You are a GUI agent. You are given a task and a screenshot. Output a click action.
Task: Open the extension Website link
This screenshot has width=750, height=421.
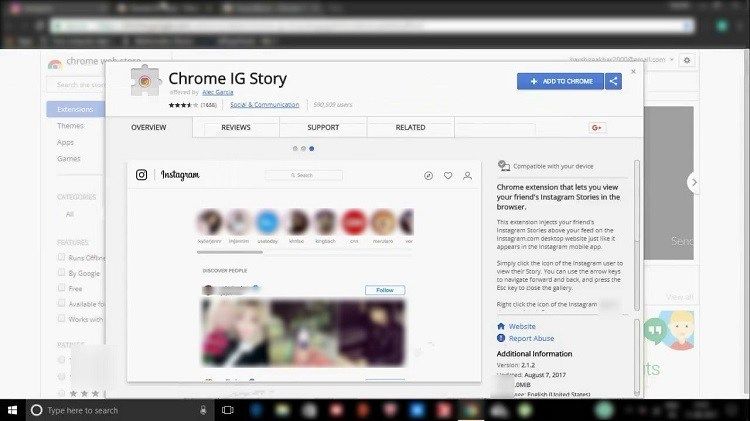(x=522, y=326)
